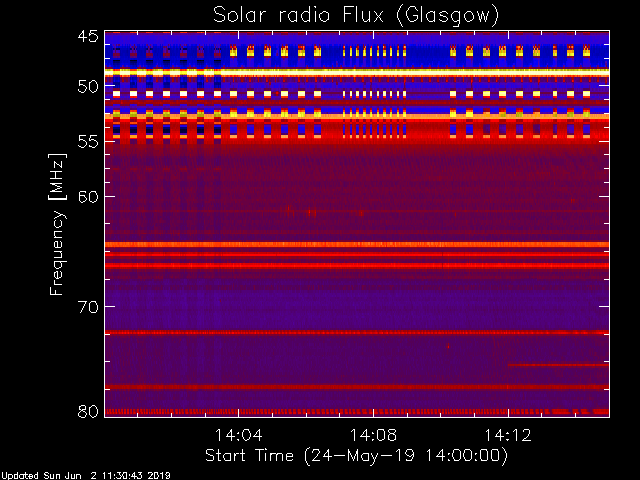Click the 55 frequency tick label

pyautogui.click(x=88, y=142)
